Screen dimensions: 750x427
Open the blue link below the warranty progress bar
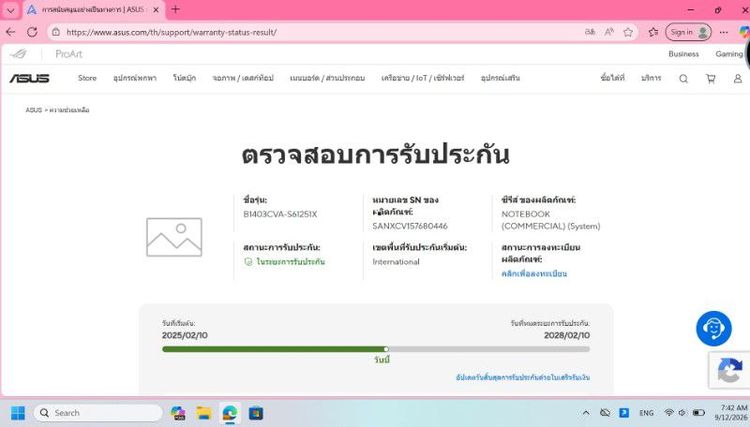pyautogui.click(x=523, y=377)
